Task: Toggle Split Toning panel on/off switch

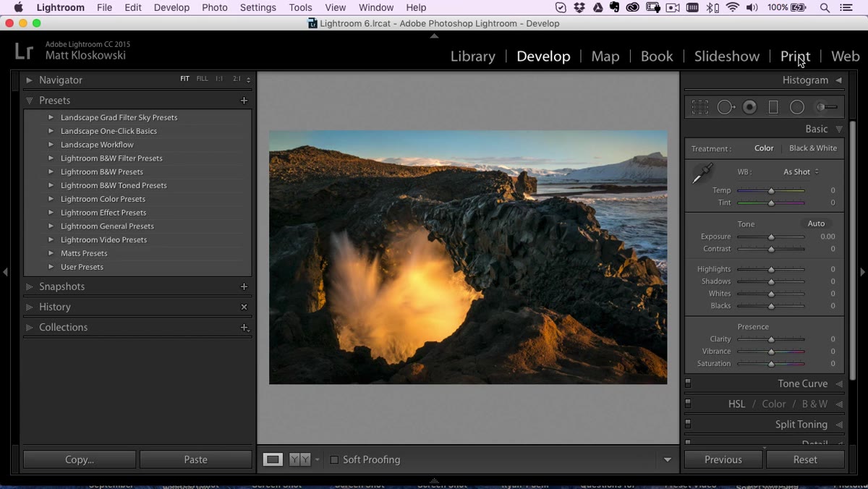Action: pos(688,424)
